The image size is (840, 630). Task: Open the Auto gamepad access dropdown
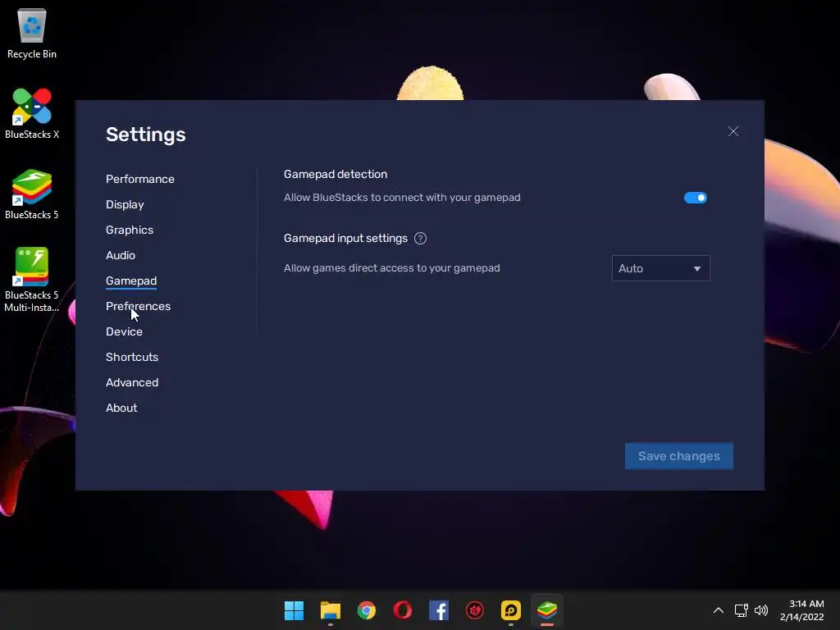660,268
